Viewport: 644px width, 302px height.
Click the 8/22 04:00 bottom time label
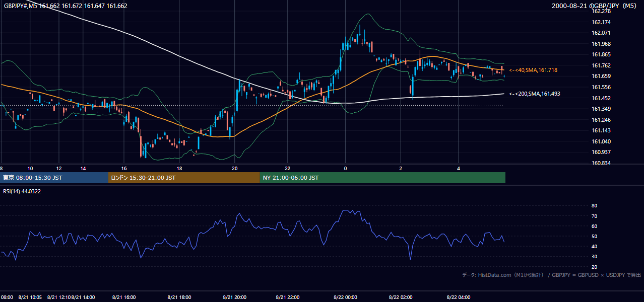(x=458, y=297)
